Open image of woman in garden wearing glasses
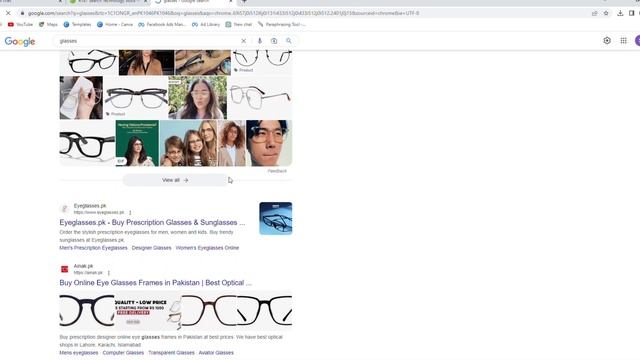 [x=198, y=98]
